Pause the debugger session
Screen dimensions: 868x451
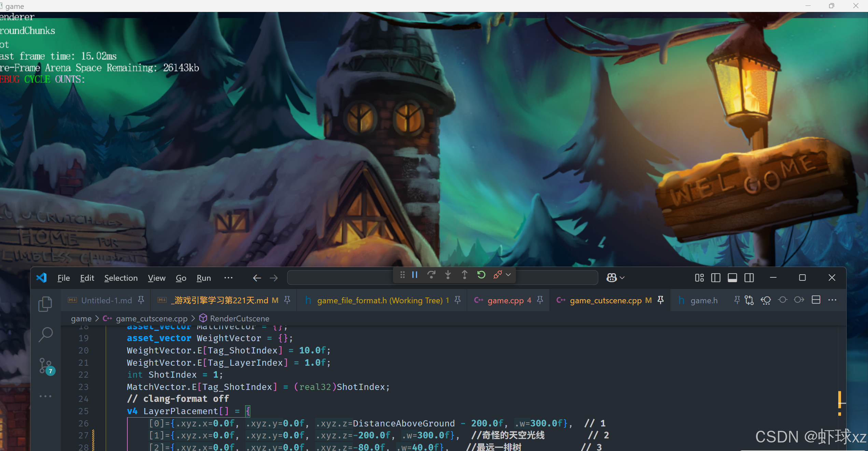click(x=415, y=275)
